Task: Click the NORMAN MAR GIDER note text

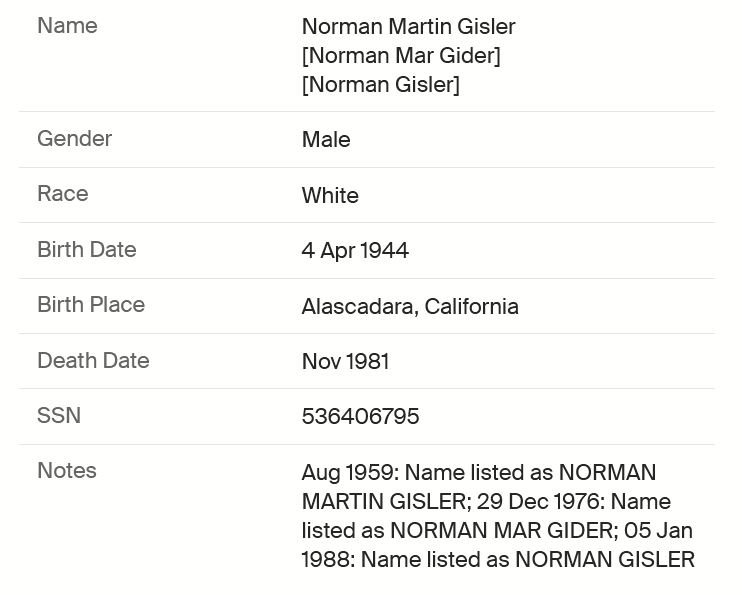Action: coord(501,530)
